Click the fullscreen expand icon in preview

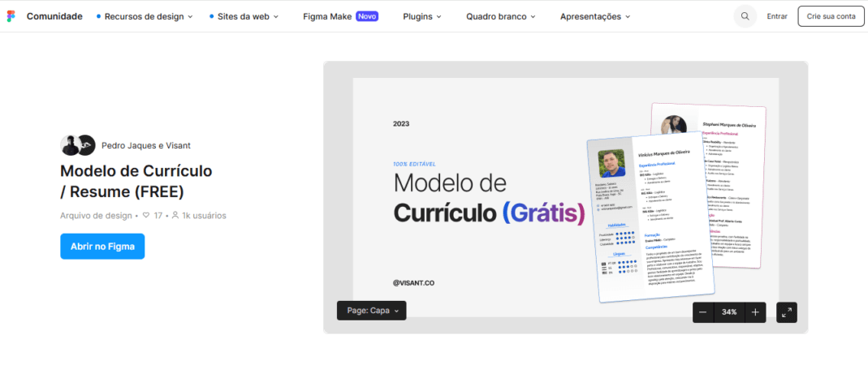click(787, 312)
